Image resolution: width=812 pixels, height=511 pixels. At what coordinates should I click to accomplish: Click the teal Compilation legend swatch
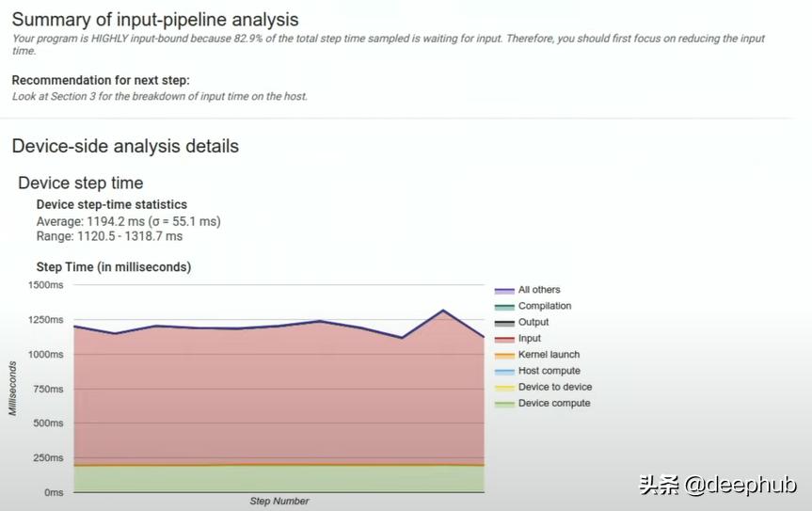[x=503, y=307]
